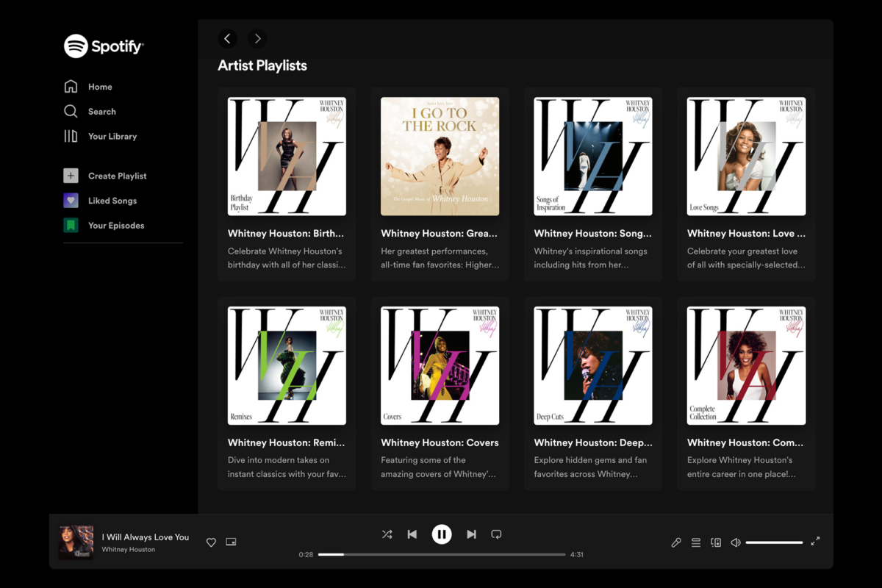
Task: Click 'Explore Whitney Houston's entire career' description
Action: pos(742,467)
